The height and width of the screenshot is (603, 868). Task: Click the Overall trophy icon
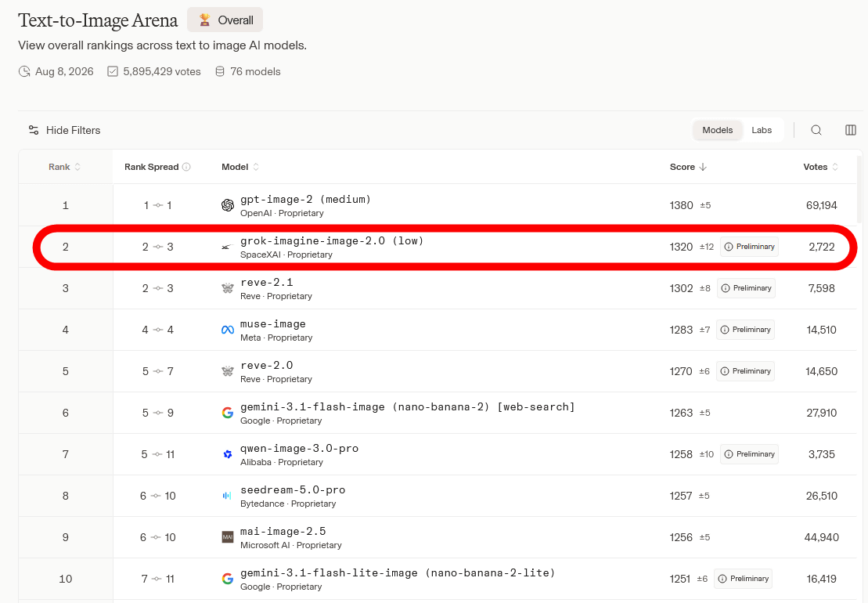205,20
